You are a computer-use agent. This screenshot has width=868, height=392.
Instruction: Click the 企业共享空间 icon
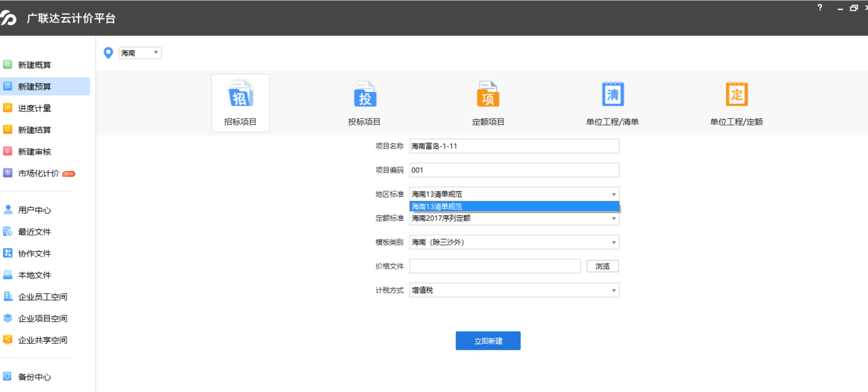(x=8, y=340)
